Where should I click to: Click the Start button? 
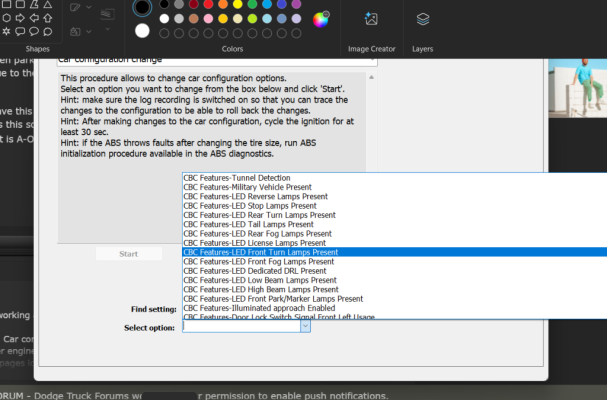pyautogui.click(x=129, y=254)
